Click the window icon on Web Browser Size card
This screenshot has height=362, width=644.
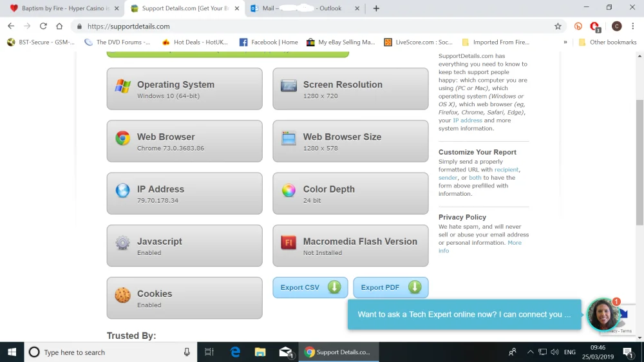click(x=289, y=138)
